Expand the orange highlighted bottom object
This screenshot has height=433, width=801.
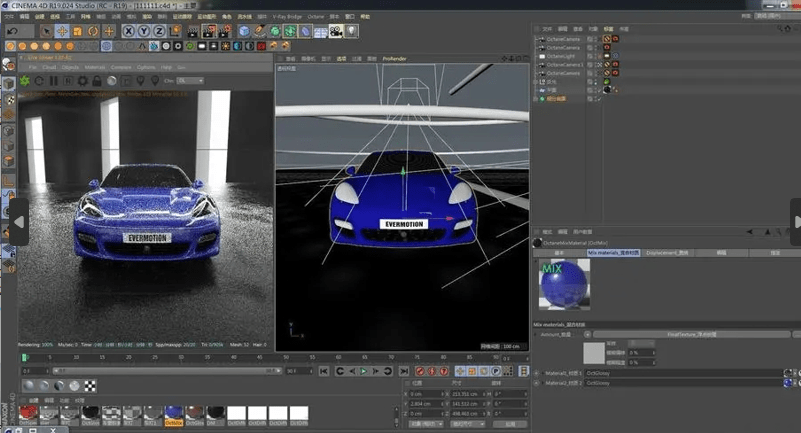536,99
